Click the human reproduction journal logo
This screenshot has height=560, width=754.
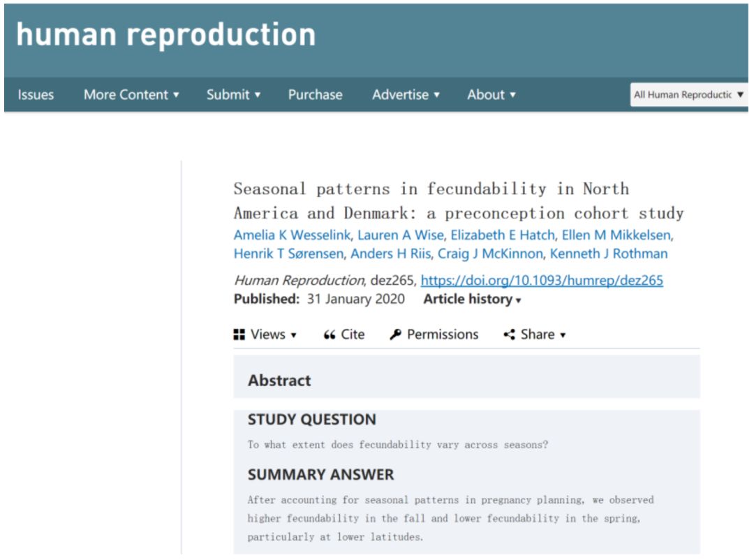pos(165,35)
